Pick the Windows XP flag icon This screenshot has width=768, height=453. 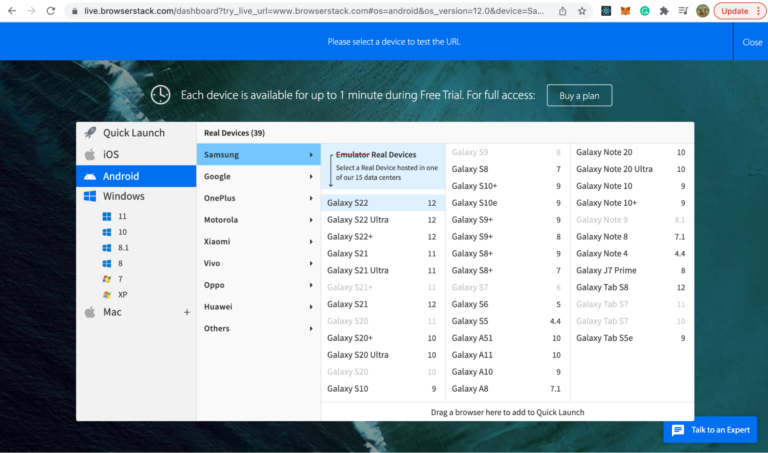tap(107, 295)
